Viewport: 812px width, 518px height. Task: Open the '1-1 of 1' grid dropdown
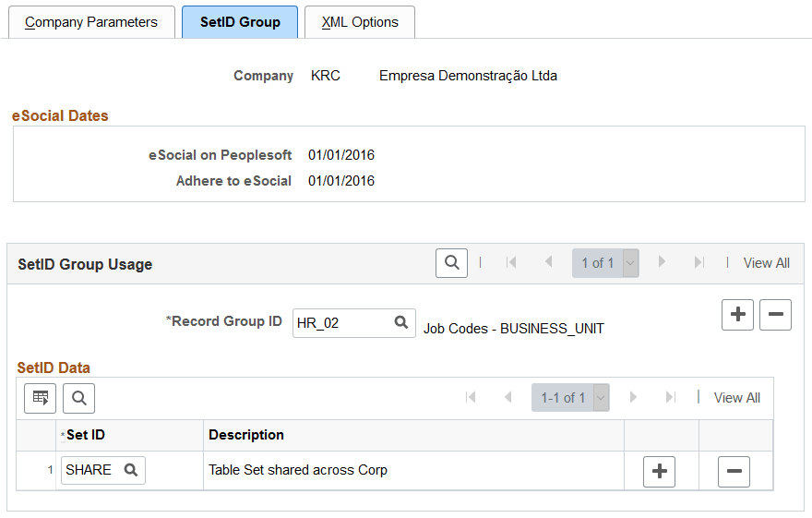(602, 398)
